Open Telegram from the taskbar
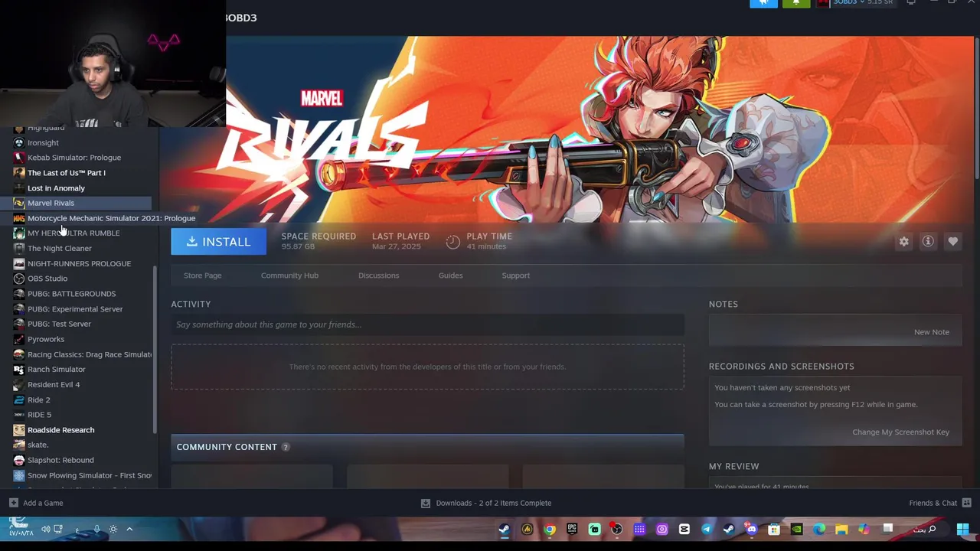 [x=706, y=530]
